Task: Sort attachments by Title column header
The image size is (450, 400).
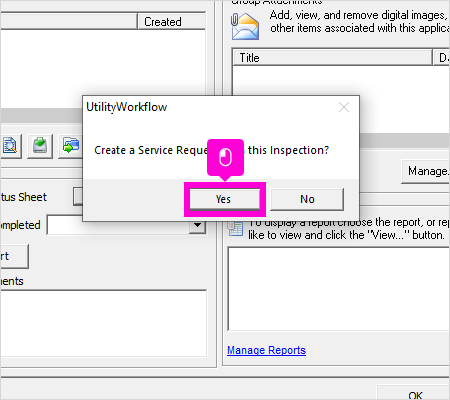Action: tap(332, 58)
